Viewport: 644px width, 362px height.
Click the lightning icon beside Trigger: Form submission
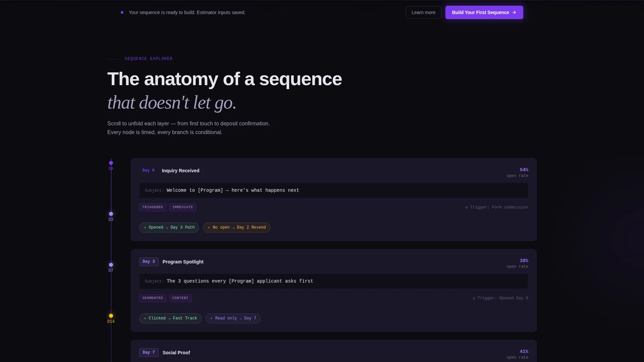point(467,207)
